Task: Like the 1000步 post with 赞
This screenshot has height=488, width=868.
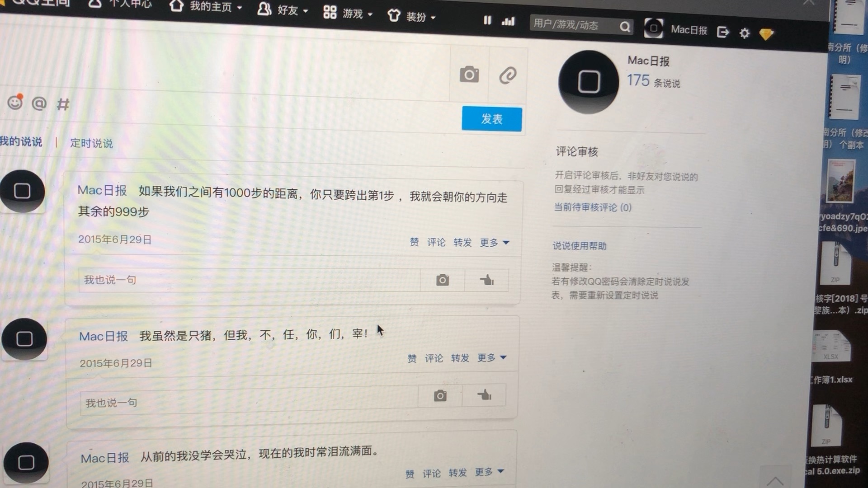Action: pos(414,242)
